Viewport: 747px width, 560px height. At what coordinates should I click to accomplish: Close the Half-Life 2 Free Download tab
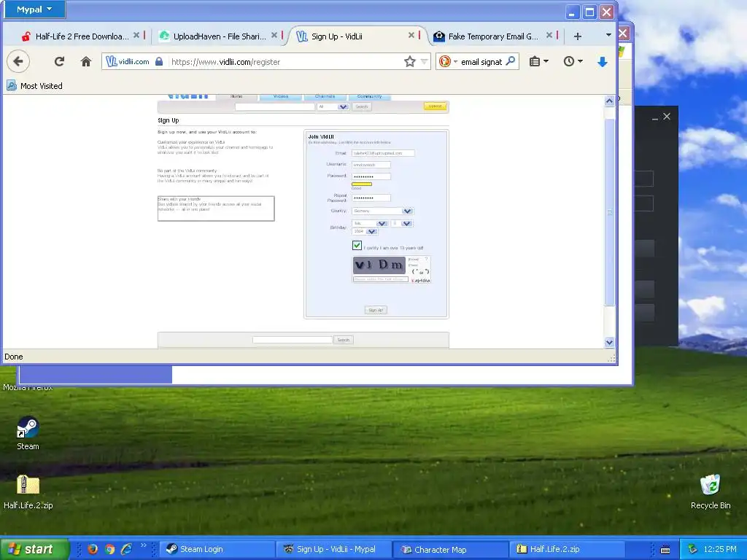[136, 35]
